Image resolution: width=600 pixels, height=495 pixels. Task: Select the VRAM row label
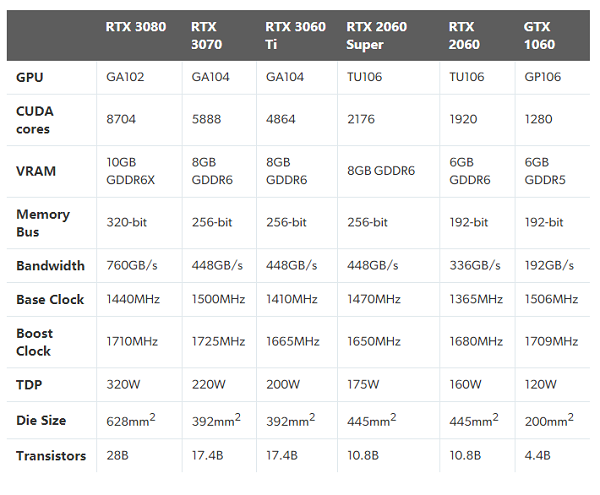pos(36,171)
